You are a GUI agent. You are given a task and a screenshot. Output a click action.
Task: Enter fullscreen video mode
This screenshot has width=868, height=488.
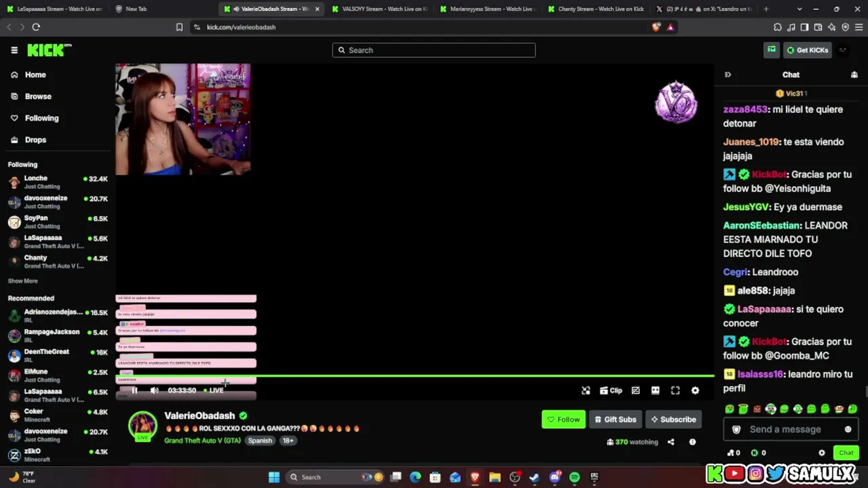coord(675,390)
